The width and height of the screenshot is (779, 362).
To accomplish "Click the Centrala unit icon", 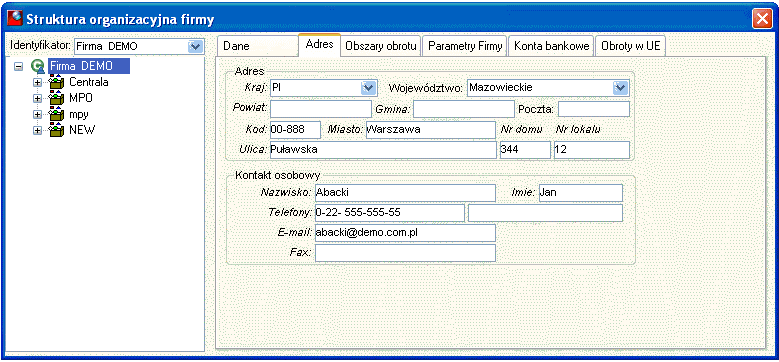I will [57, 82].
